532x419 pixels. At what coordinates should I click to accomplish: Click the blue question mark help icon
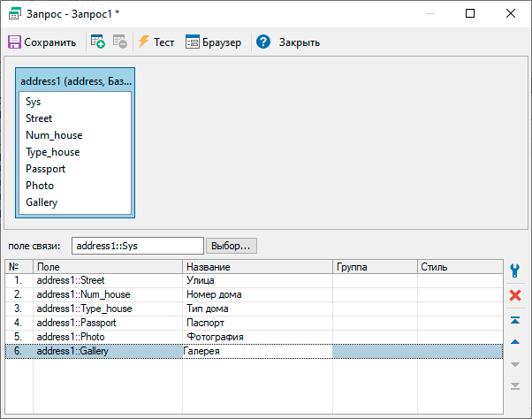(x=262, y=42)
